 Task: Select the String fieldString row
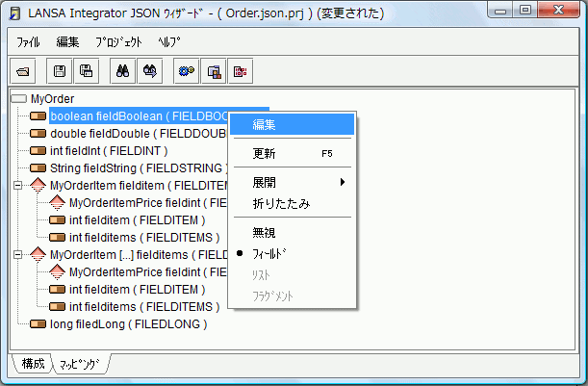[x=140, y=168]
